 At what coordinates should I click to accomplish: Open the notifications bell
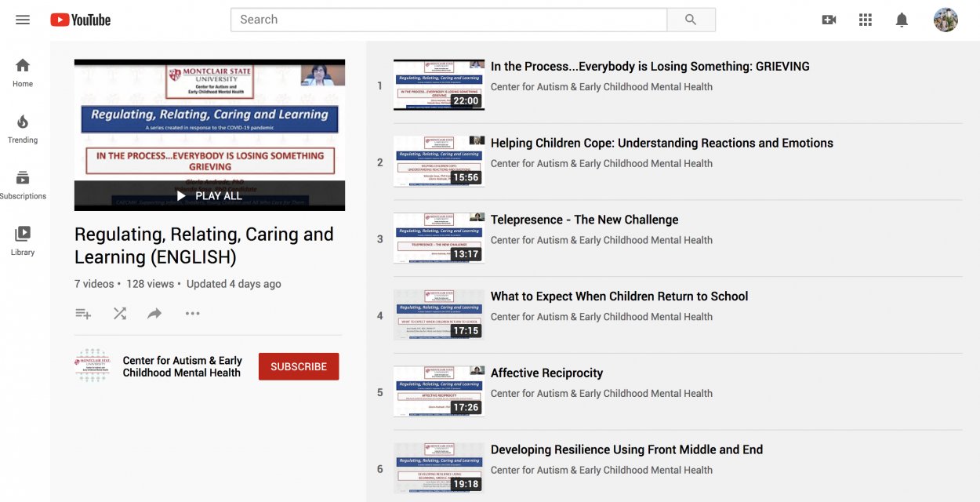tap(902, 19)
